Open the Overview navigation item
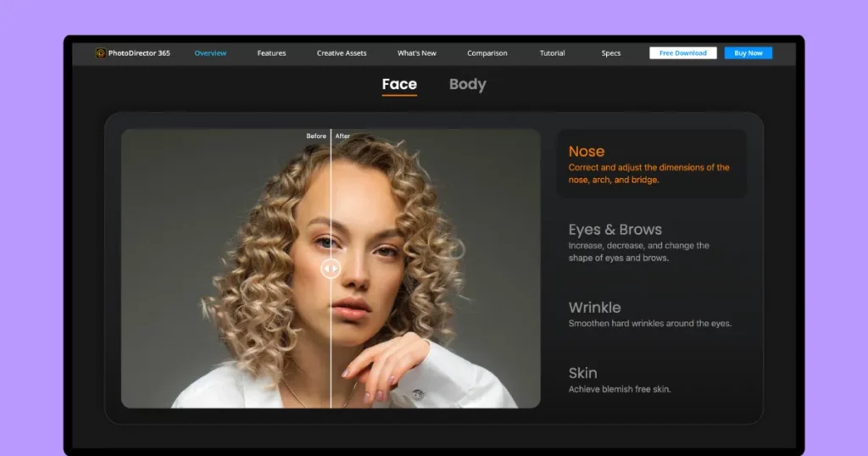Viewport: 868px width, 456px height. click(210, 53)
